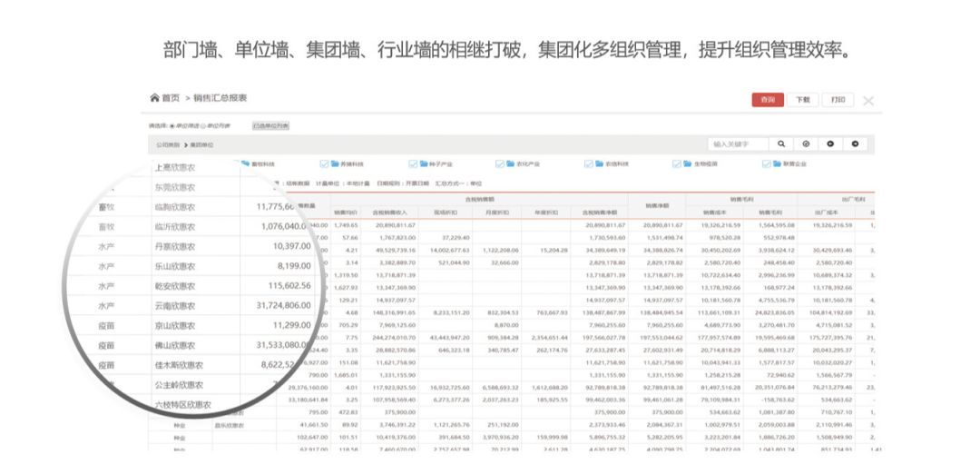Click the 现场折扣 column header
This screenshot has width=980, height=474.
tap(445, 212)
